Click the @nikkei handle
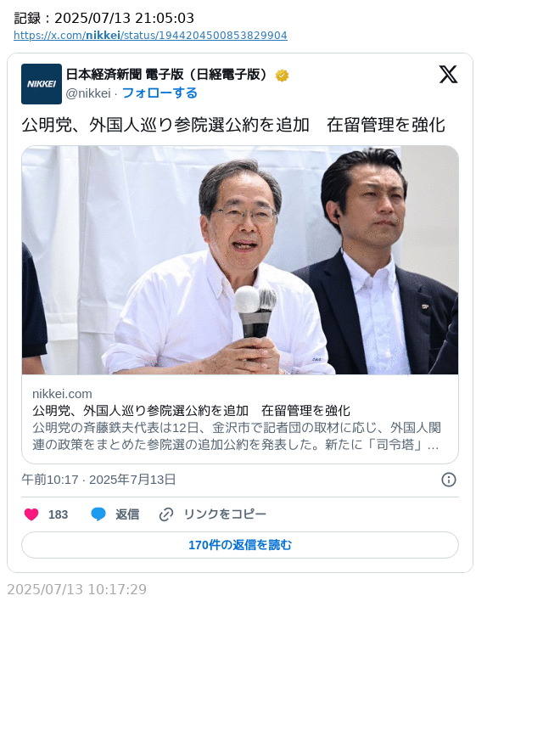The image size is (560, 736). pos(88,93)
